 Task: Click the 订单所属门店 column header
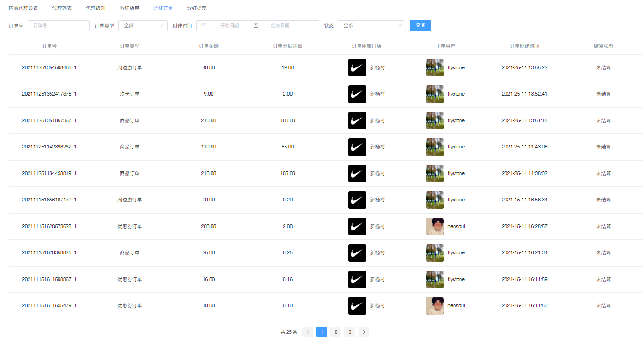366,46
